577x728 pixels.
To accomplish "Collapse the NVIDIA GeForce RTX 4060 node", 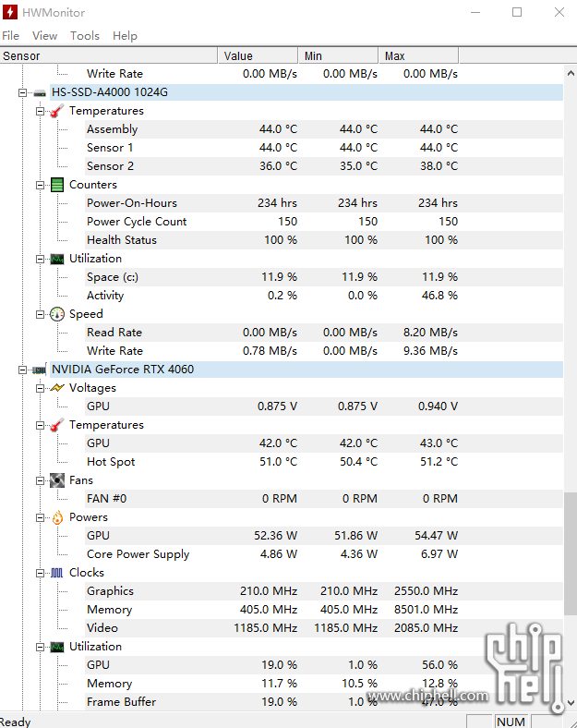I will pos(22,370).
